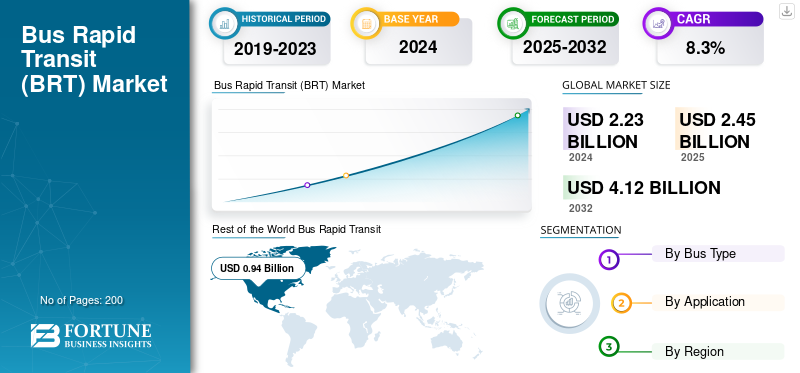This screenshot has width=800, height=373.
Task: Click the USD 2.23 Billion figure
Action: click(x=605, y=130)
